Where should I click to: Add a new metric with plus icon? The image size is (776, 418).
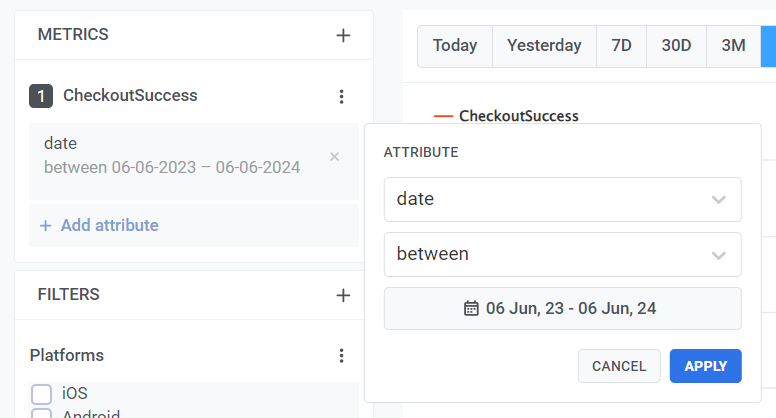point(343,35)
